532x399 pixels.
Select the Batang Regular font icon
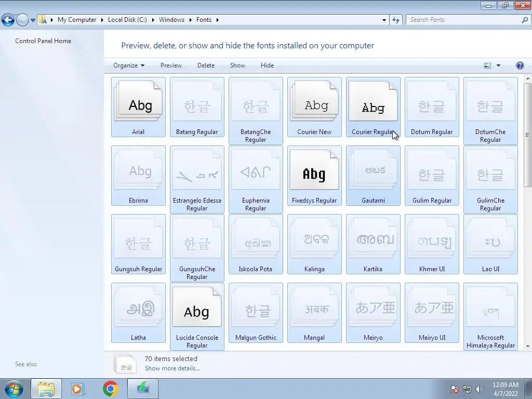(x=197, y=107)
